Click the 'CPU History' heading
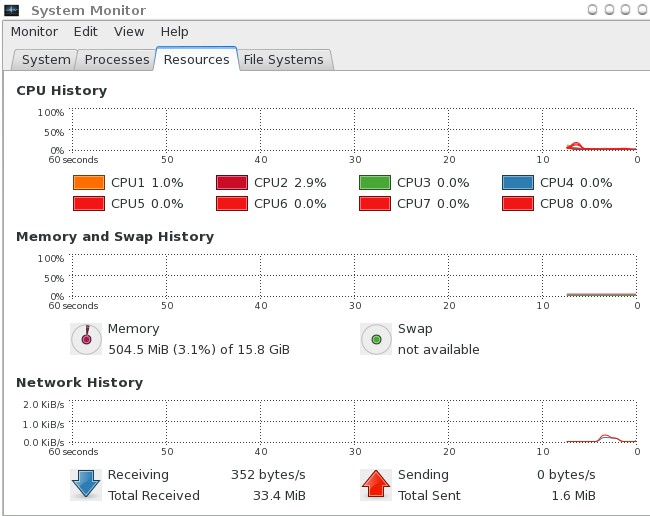 (62, 90)
